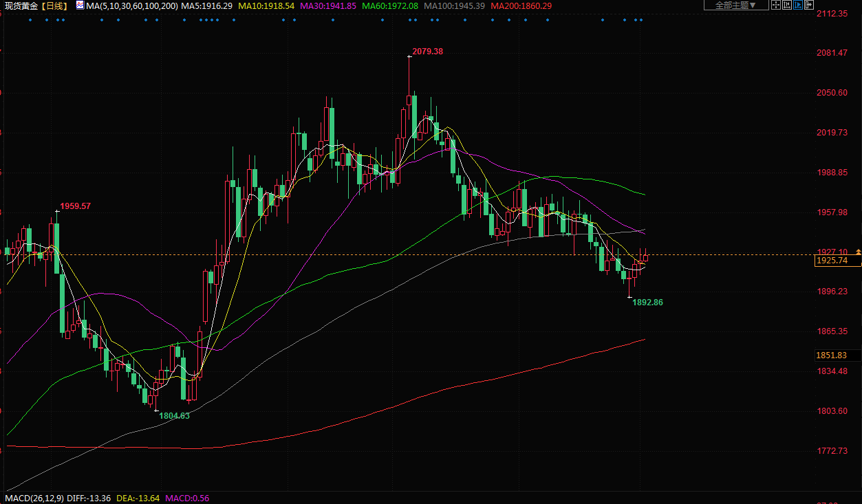Open the 全部主题 dropdown

[735, 6]
